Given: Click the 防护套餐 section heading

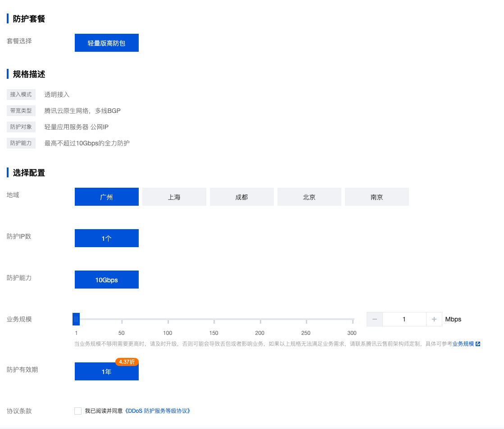Looking at the screenshot, I should tap(29, 18).
